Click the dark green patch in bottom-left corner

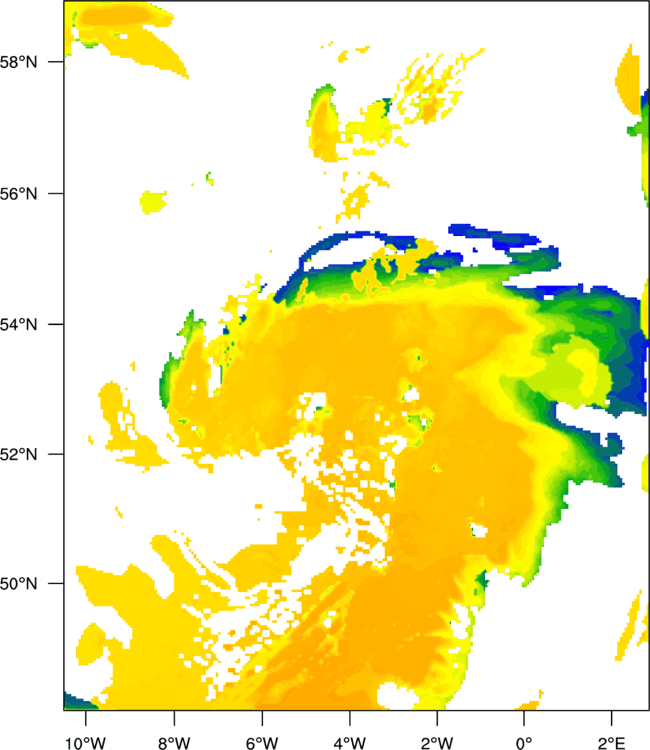tap(74, 701)
